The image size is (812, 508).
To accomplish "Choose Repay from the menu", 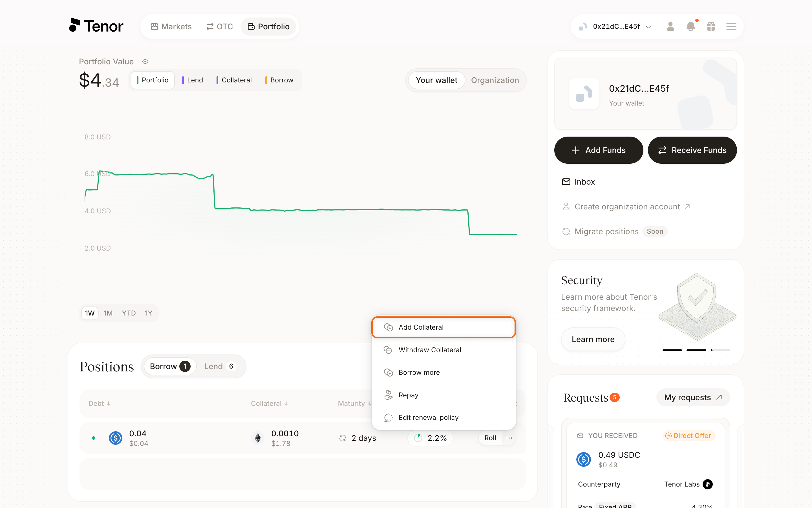I will coord(443,395).
